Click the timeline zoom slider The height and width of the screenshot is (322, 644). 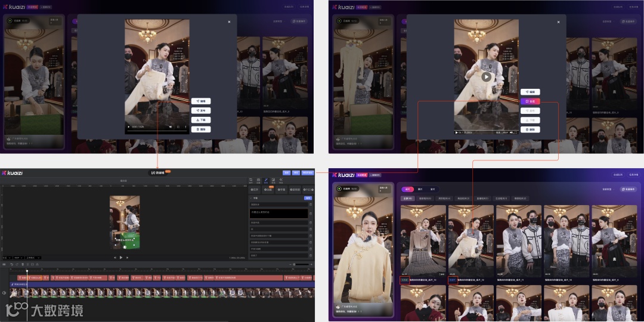coord(301,264)
